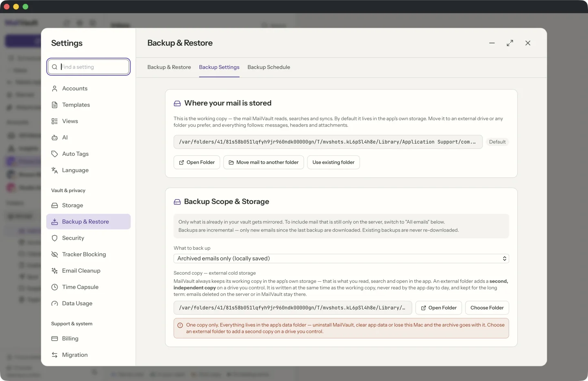Open Storage under Vault & privacy
Image resolution: width=588 pixels, height=381 pixels.
click(88, 205)
